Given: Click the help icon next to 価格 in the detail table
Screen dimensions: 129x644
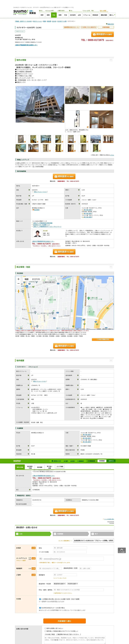Looking at the screenshot, I should [29, 190].
